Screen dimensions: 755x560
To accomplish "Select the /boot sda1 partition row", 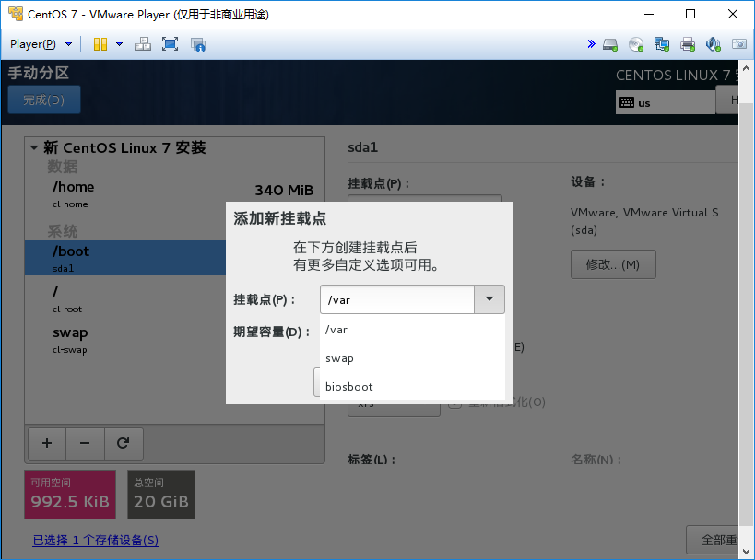I will coord(125,258).
